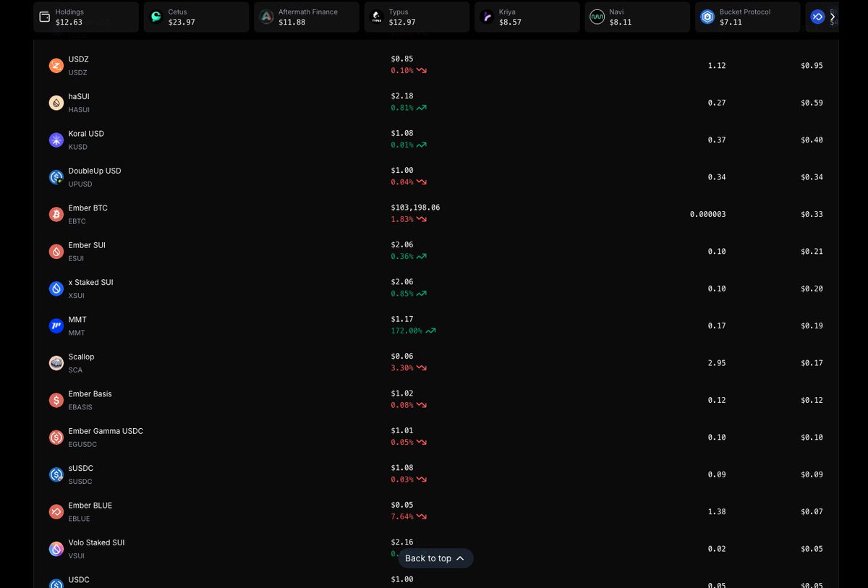Open the Koral USD token name
Viewport: 868px width, 588px height.
pos(86,134)
